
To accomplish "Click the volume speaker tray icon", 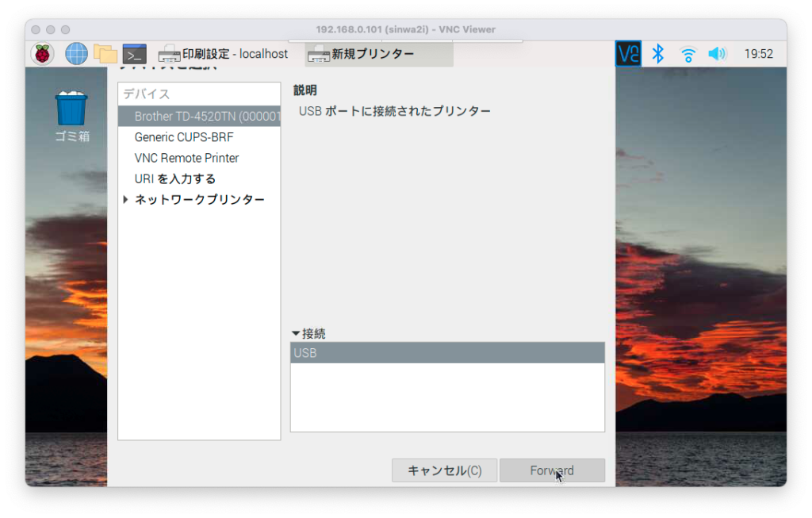I will (717, 54).
